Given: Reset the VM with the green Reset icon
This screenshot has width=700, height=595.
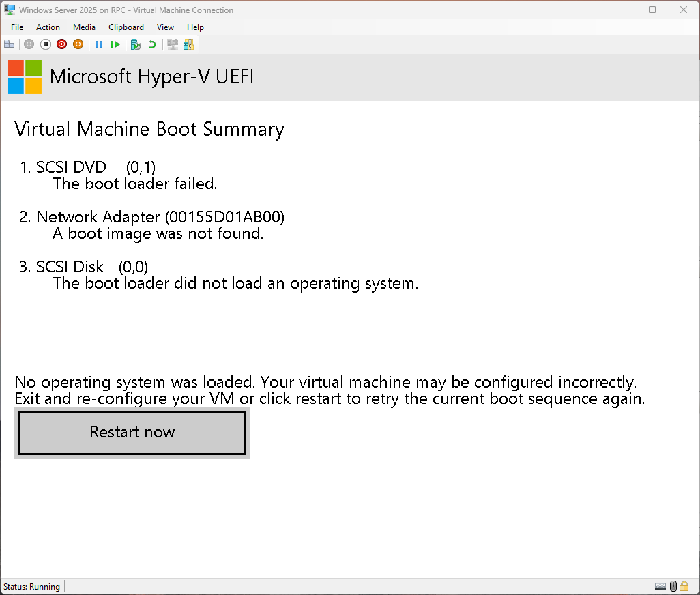Looking at the screenshot, I should (115, 44).
